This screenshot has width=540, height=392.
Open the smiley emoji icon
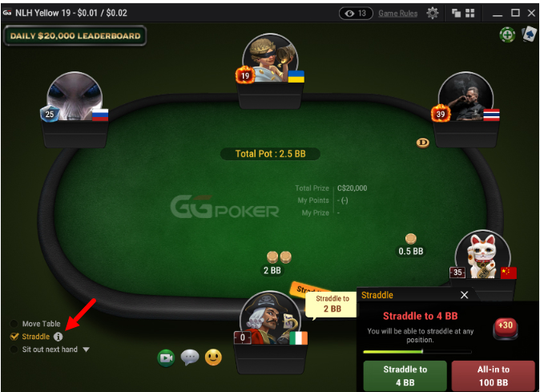pyautogui.click(x=213, y=358)
